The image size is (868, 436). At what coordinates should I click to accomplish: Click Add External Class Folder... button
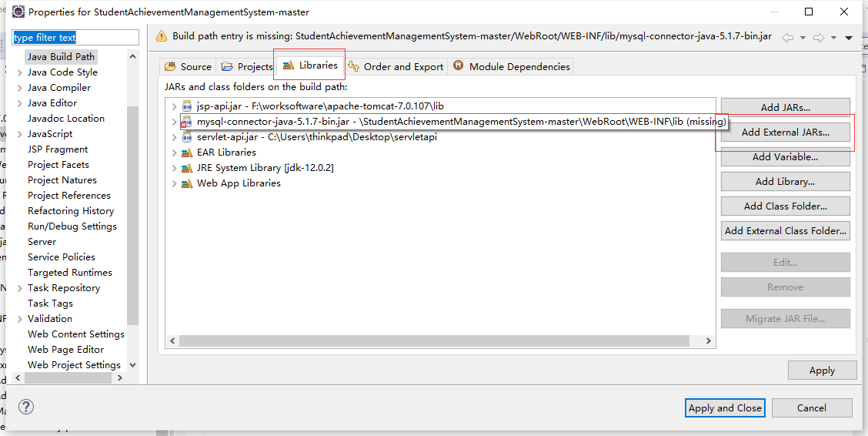tap(785, 230)
